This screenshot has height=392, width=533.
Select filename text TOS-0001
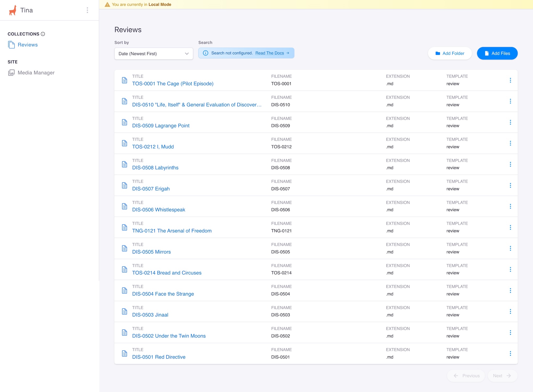click(x=281, y=84)
